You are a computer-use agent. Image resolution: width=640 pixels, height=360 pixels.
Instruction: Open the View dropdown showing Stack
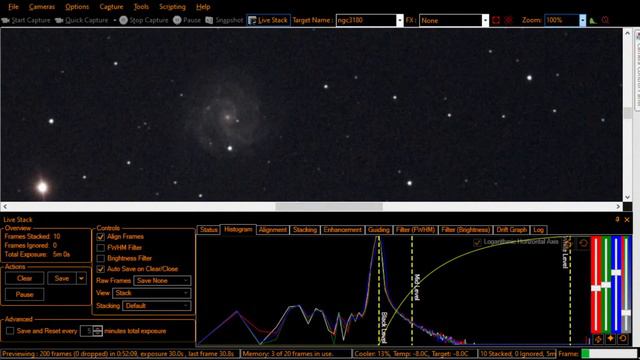(152, 293)
